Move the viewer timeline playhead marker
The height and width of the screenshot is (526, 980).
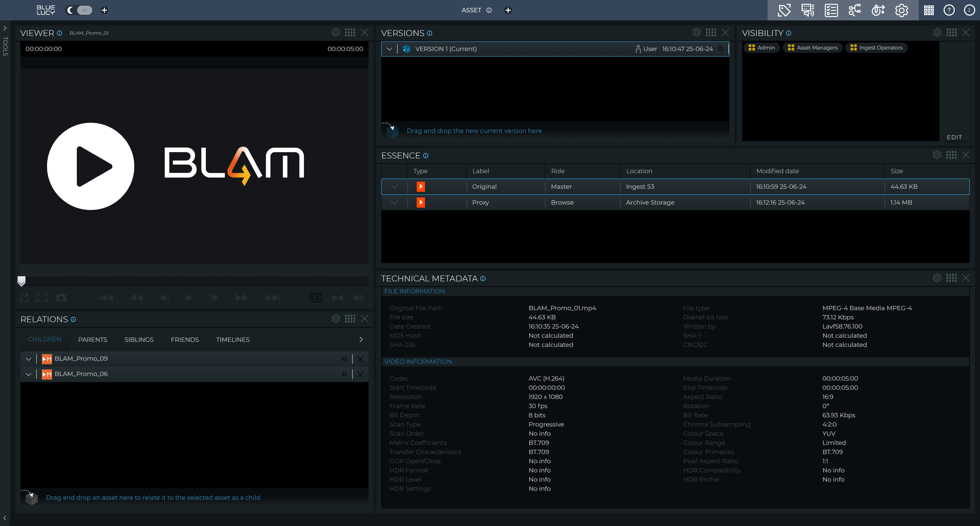(22, 281)
